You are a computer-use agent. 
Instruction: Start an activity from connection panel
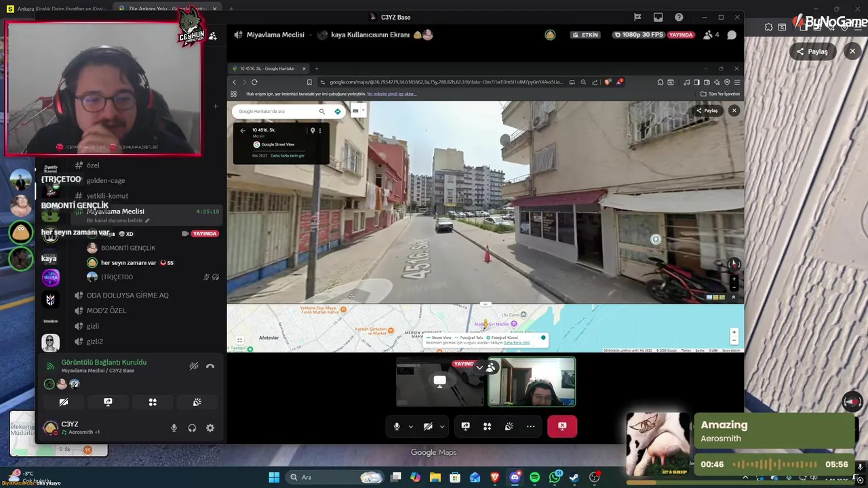(153, 402)
